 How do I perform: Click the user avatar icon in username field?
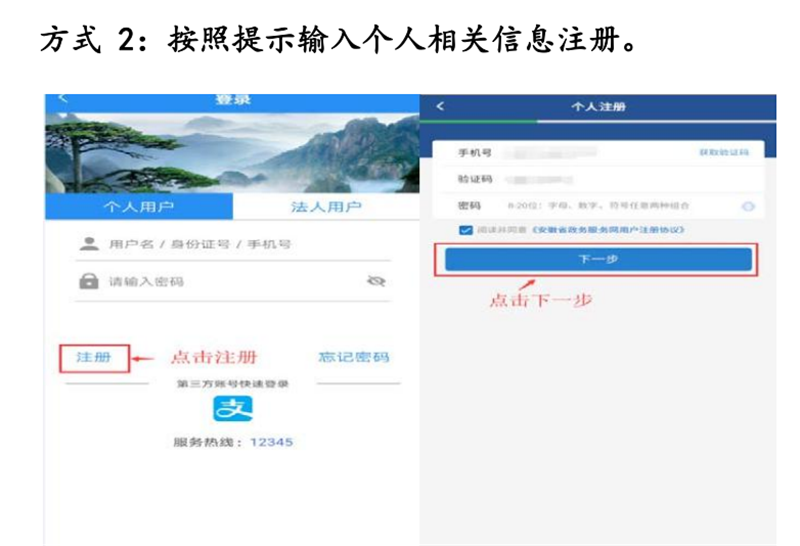point(89,244)
